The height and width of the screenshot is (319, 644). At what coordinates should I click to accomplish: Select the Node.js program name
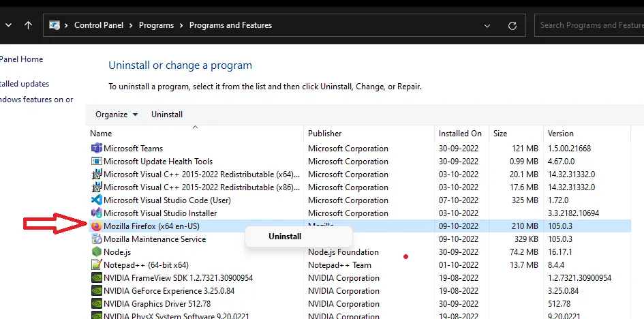(117, 252)
